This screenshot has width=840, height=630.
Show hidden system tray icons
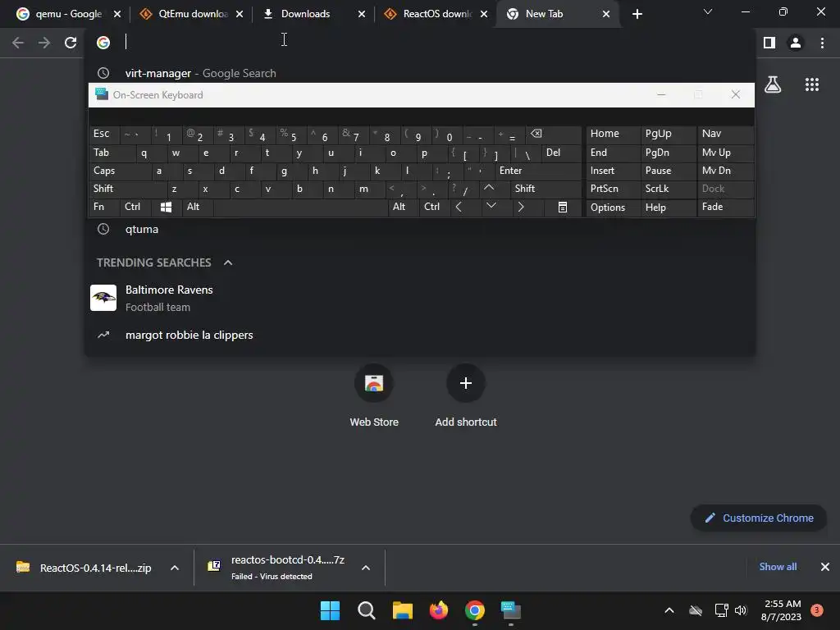coord(669,610)
